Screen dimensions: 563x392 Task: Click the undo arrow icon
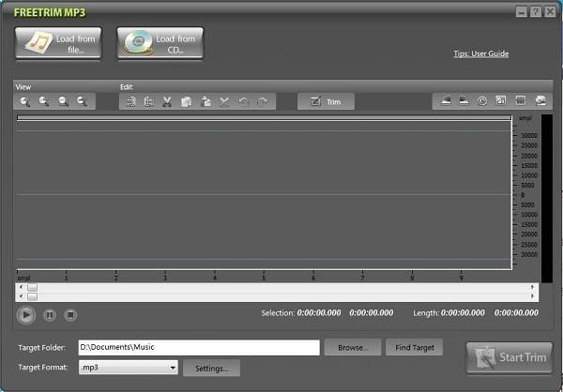[x=244, y=101]
